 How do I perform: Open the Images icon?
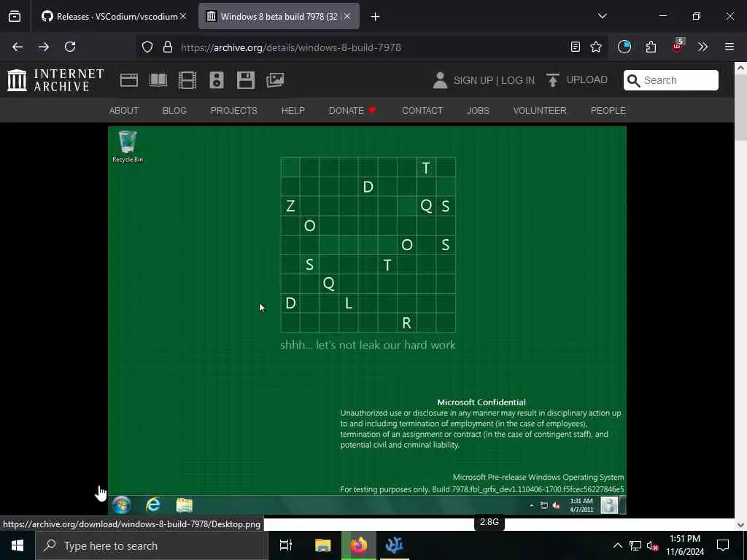point(275,80)
